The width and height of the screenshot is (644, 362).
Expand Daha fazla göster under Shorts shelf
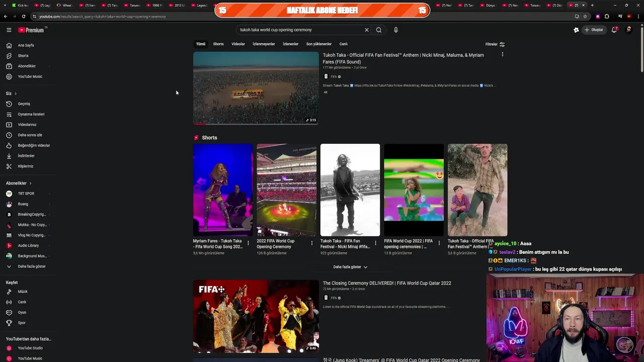(x=350, y=267)
